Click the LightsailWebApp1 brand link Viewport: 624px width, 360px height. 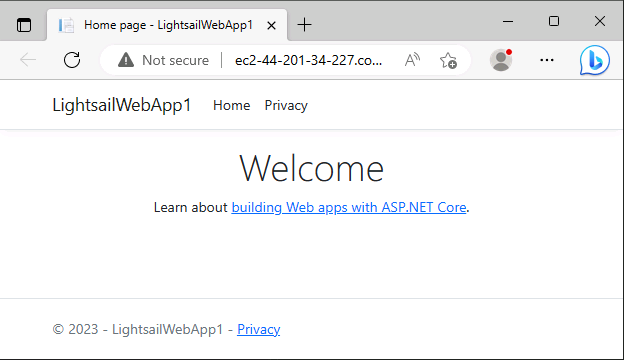click(x=122, y=105)
